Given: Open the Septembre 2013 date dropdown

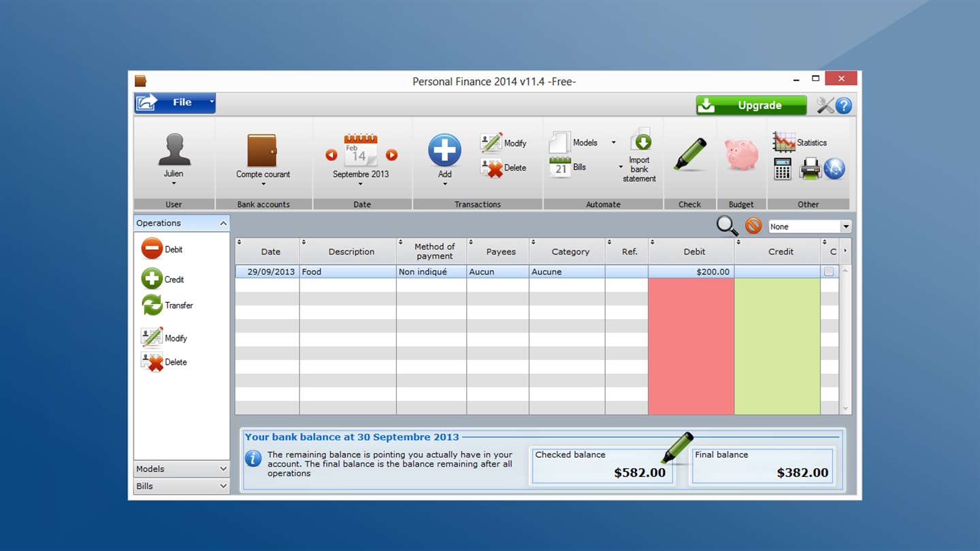Looking at the screenshot, I should coord(361,178).
